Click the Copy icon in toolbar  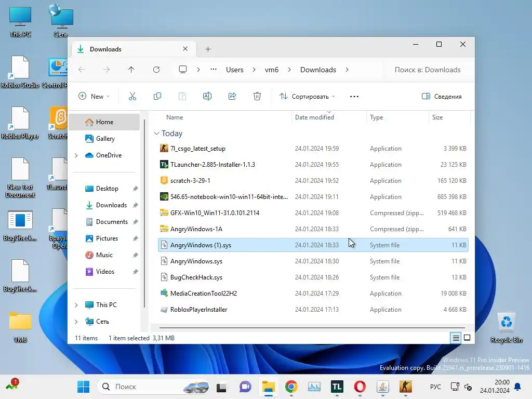tap(157, 96)
